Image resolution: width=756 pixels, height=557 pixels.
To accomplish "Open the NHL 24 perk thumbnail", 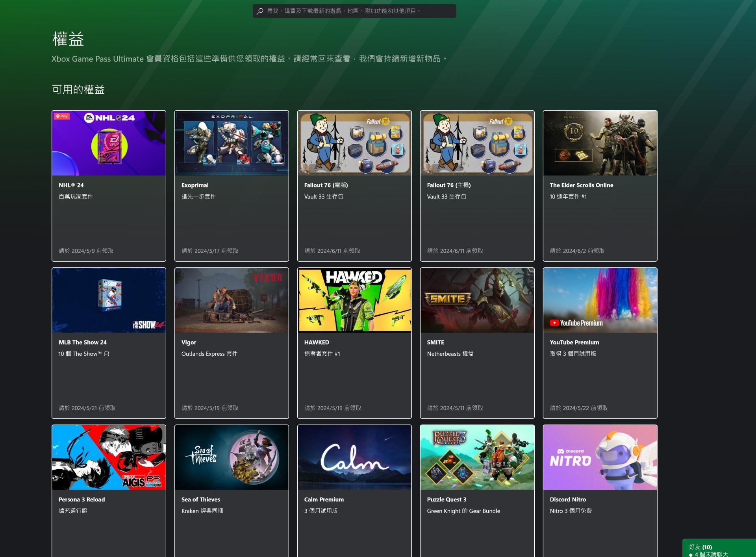I will pos(109,143).
